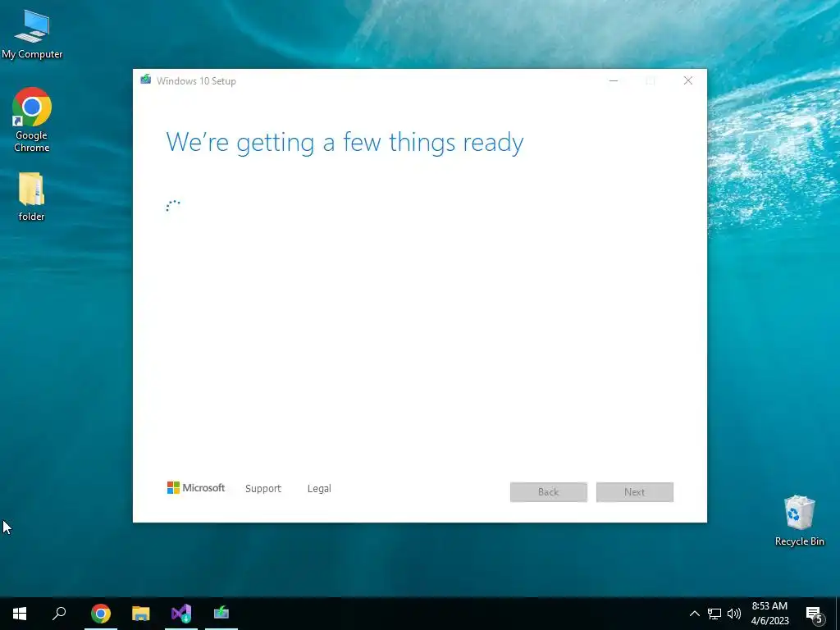
Task: Select the desktop icon labeled folder
Action: 32,197
